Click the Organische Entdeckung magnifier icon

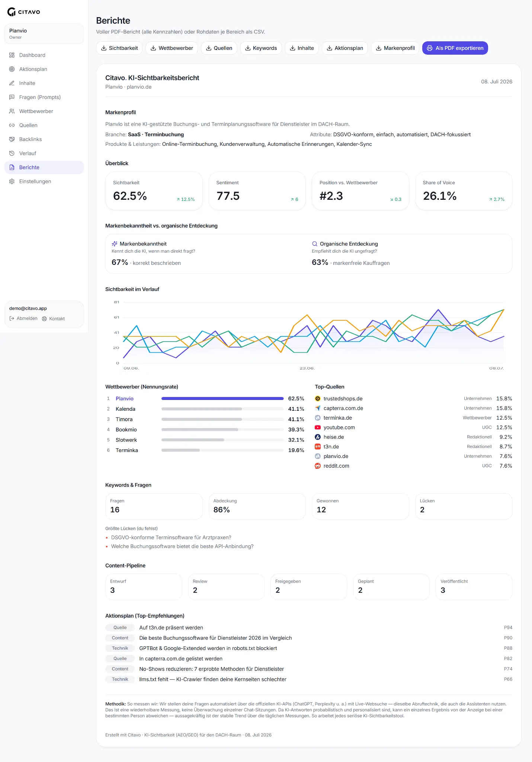pyautogui.click(x=315, y=244)
